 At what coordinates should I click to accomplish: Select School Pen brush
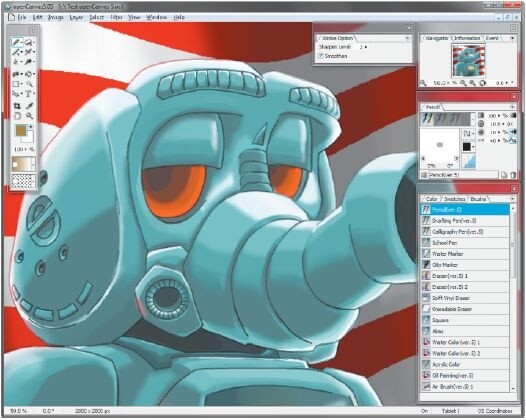point(465,243)
